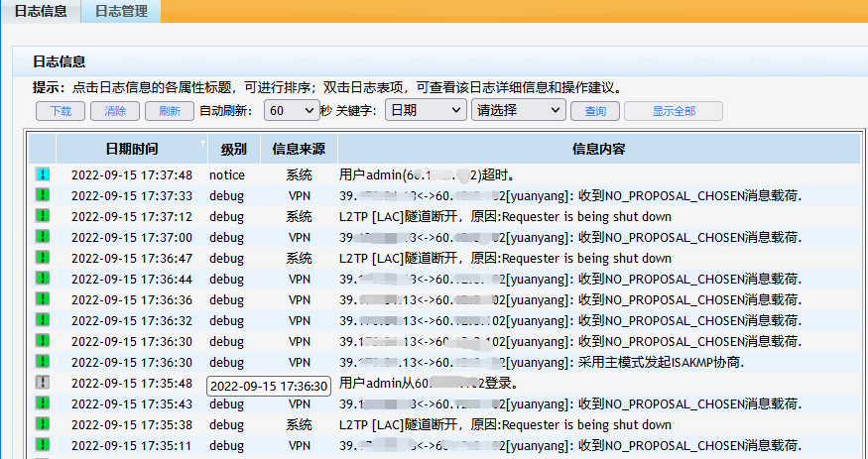This screenshot has height=459, width=868.
Task: Hit the 刷新 button
Action: point(170,111)
